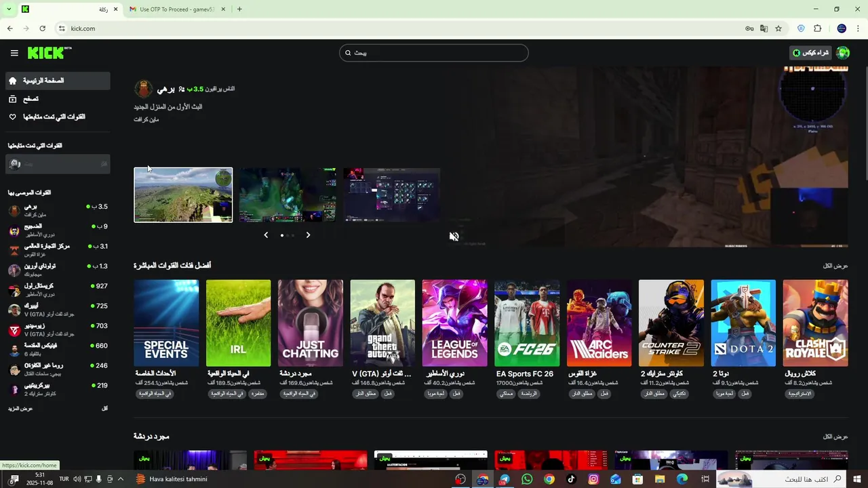The image size is (868, 488).
Task: Click 'View all' for Just Chatting section
Action: [x=835, y=436]
